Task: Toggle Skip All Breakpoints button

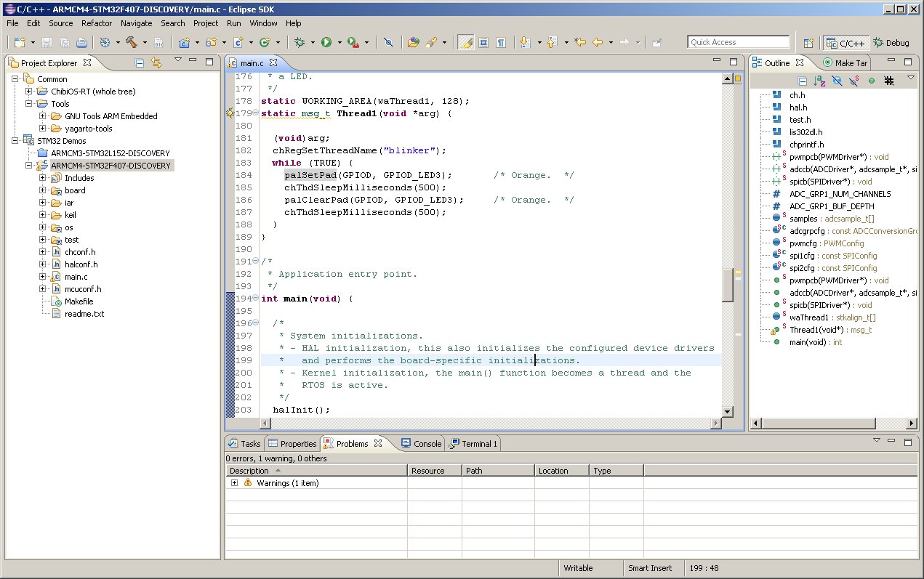Action: click(x=388, y=42)
